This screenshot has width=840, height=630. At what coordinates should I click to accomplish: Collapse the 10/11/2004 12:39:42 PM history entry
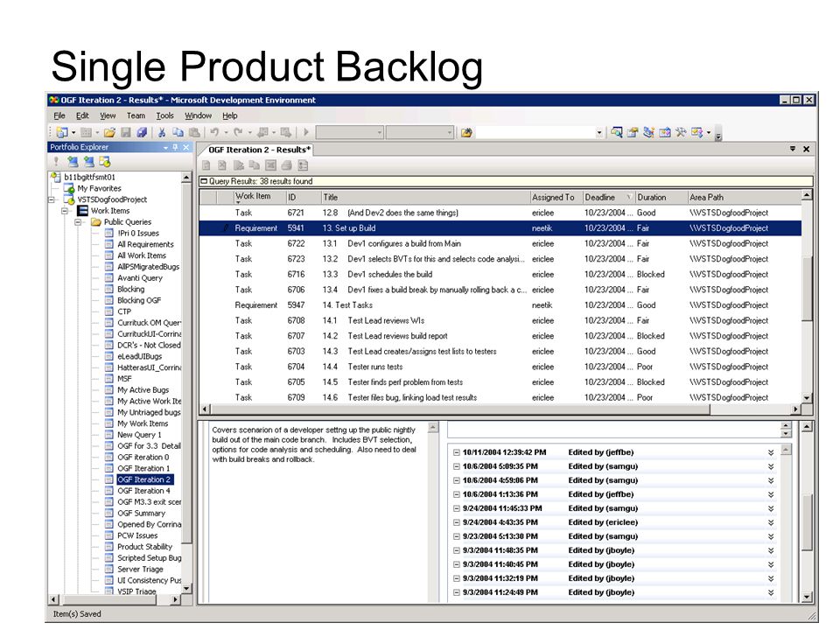click(x=457, y=452)
